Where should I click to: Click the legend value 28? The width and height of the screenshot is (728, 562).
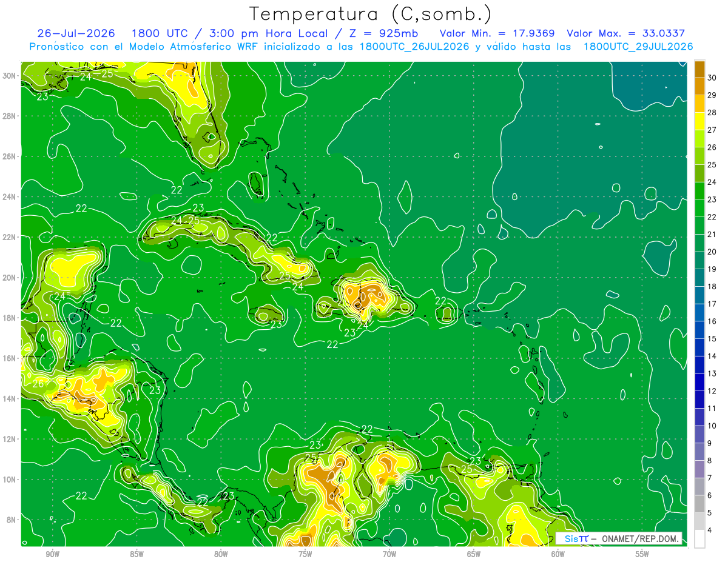coord(712,112)
